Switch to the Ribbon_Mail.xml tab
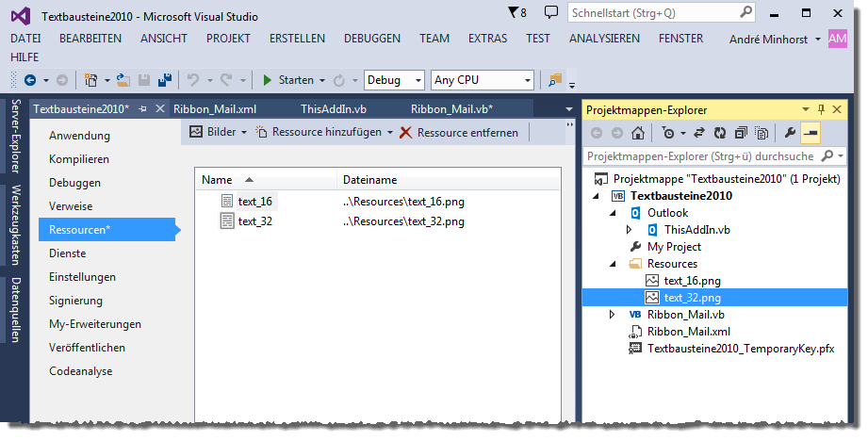Screen dimensions: 868x441 point(215,109)
